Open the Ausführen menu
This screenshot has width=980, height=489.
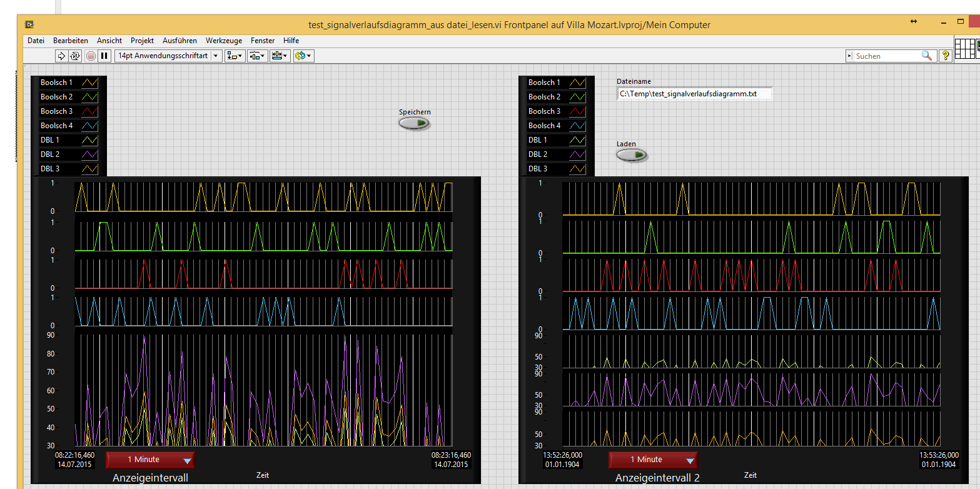[179, 41]
